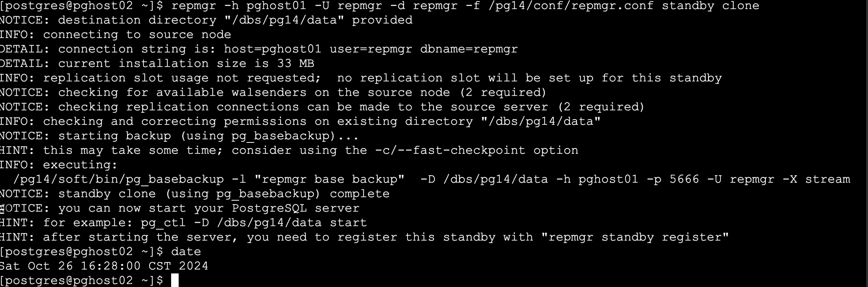The image size is (868, 287).
Task: Click the small overlay icon at left edge
Action: (x=3, y=209)
